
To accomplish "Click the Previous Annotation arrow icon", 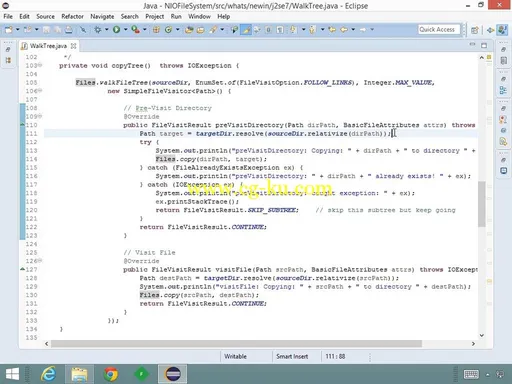I will 312,30.
